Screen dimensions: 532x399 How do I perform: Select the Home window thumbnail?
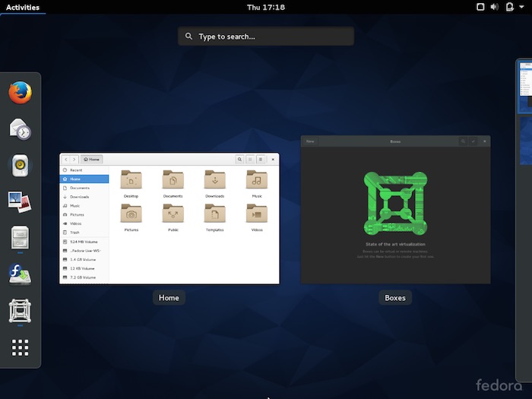(x=169, y=219)
